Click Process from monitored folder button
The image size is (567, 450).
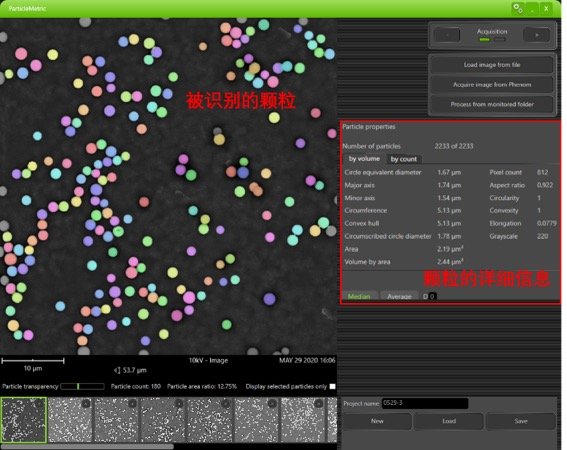(492, 104)
